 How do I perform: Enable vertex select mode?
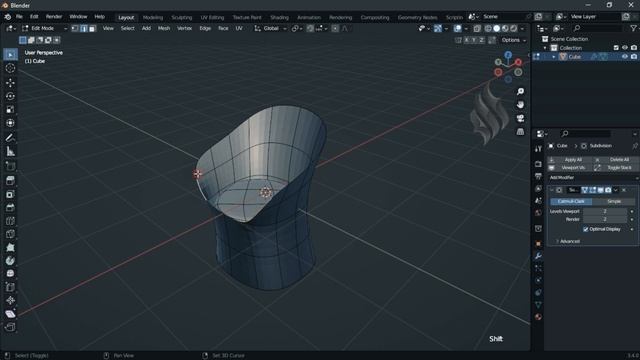[x=75, y=29]
